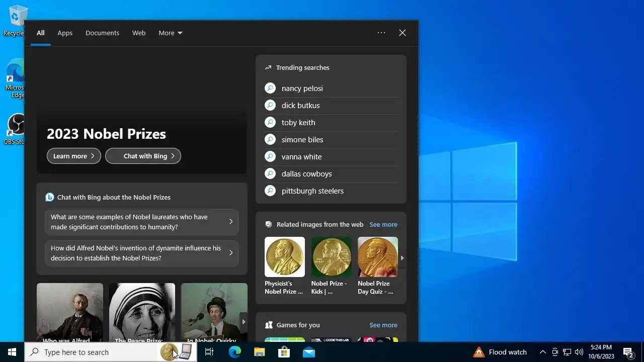This screenshot has width=644, height=362.
Task: Open the Meet Now tray icon
Action: pyautogui.click(x=555, y=352)
